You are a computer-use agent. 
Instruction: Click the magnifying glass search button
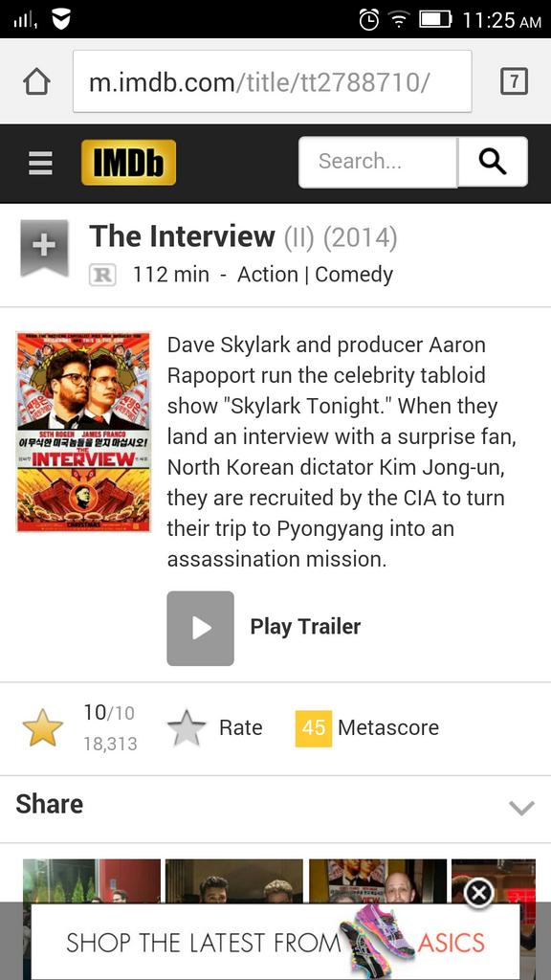493,162
